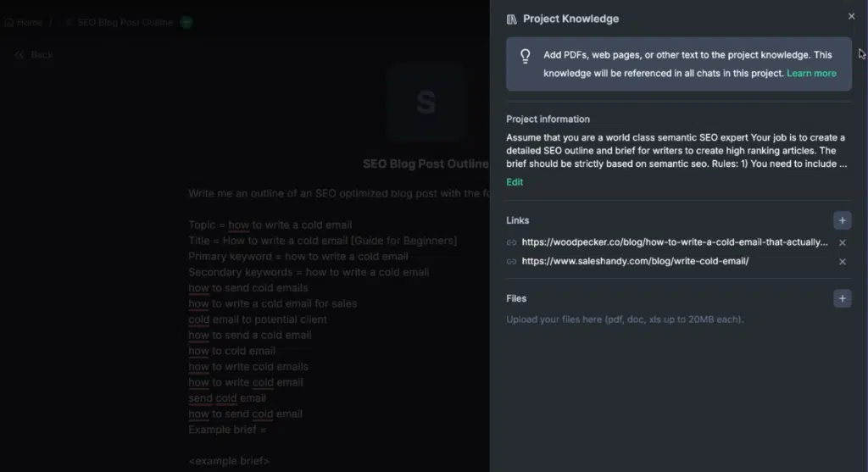Screen dimensions: 868x472
Task: Click the truncated project information text
Action: pyautogui.click(x=676, y=151)
